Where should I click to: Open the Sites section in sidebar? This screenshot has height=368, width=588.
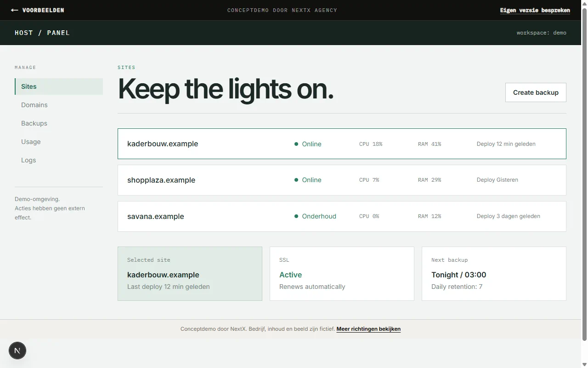pyautogui.click(x=59, y=86)
